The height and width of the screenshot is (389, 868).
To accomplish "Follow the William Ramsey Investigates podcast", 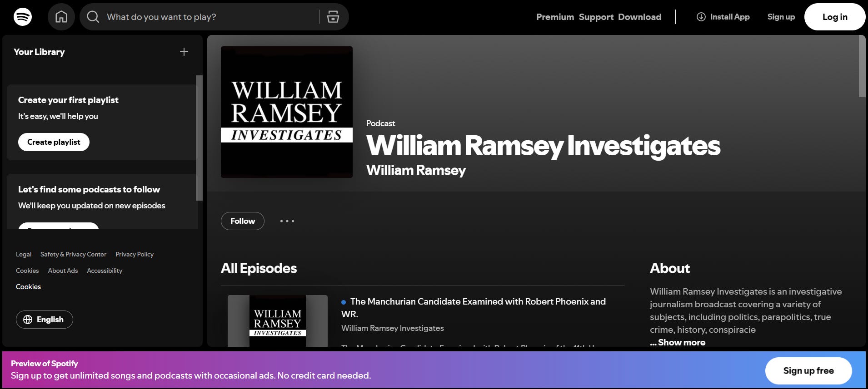I will coord(243,221).
